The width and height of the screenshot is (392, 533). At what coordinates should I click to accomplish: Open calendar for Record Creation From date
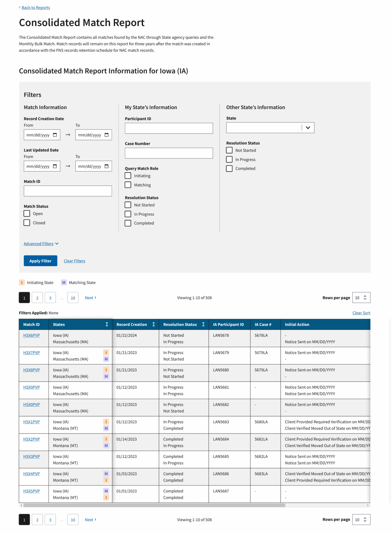pos(55,135)
